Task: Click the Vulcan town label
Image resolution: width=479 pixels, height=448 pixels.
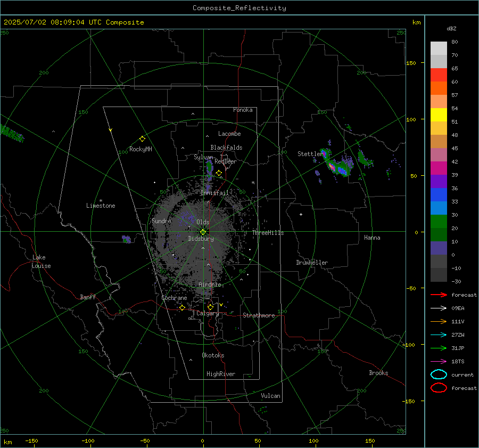Action: tap(270, 396)
